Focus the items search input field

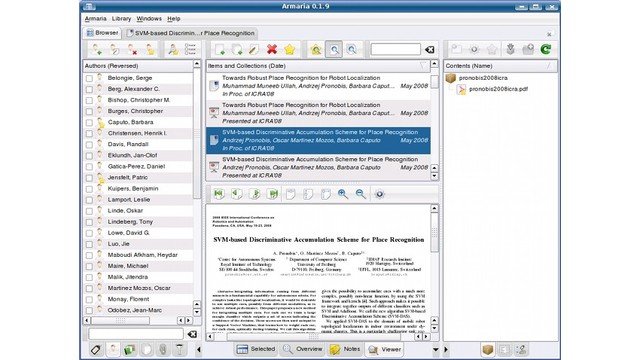click(396, 49)
